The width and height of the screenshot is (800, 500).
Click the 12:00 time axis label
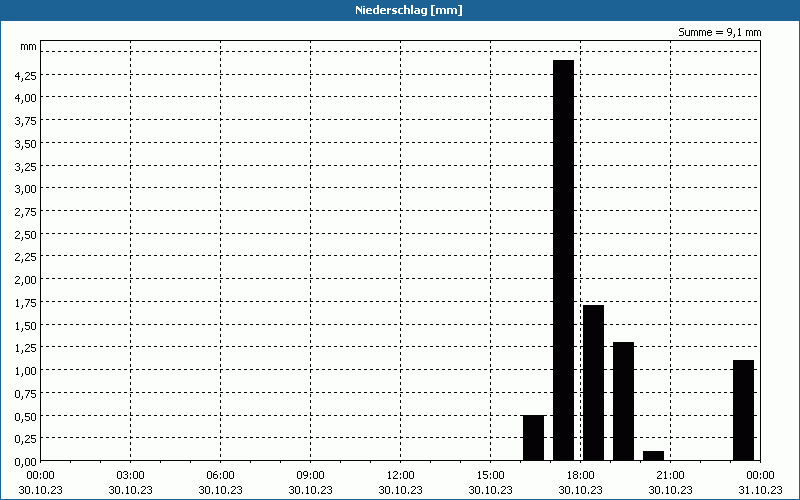pos(401,476)
